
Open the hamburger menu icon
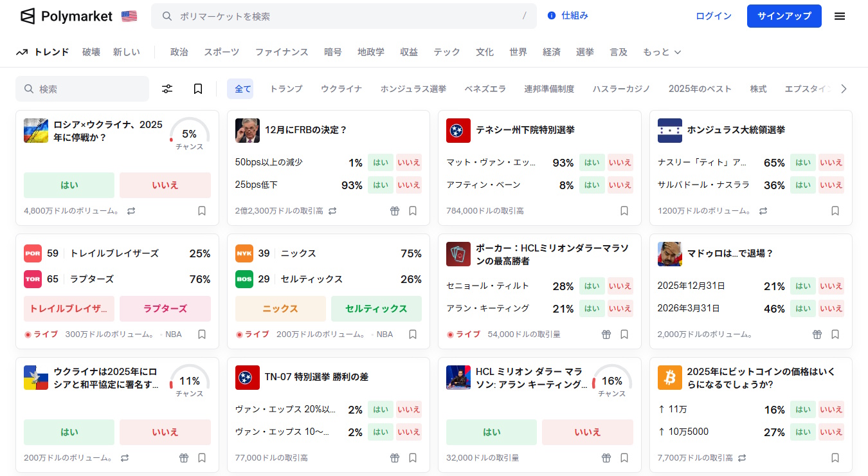point(839,16)
